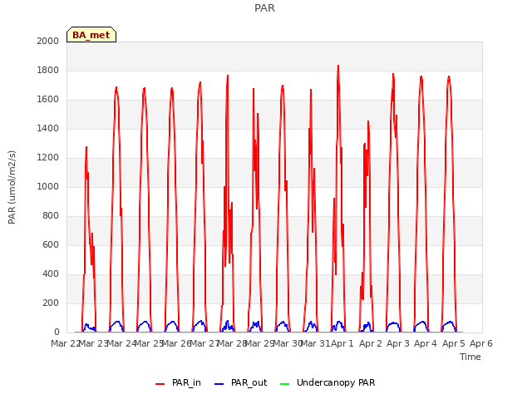This screenshot has width=532, height=399.
Task: Click the Time axis label
Action: pos(470,357)
